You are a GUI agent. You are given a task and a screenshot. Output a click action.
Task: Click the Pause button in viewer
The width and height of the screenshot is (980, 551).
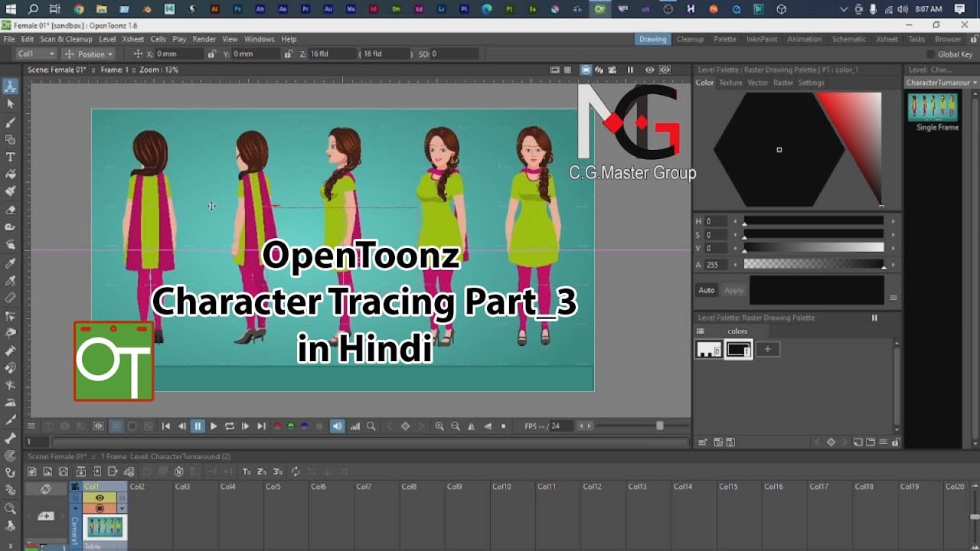click(x=198, y=426)
